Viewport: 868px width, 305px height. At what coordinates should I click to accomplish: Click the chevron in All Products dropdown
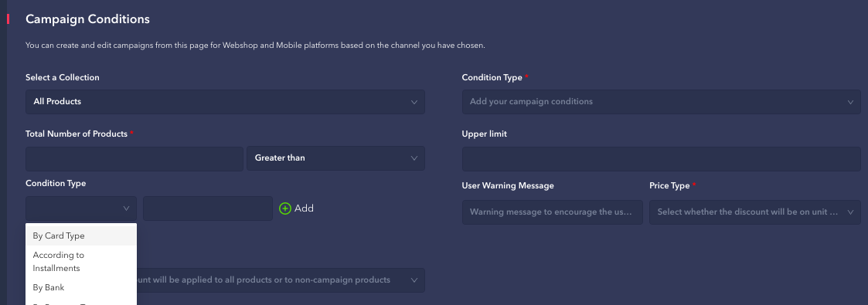click(x=414, y=102)
